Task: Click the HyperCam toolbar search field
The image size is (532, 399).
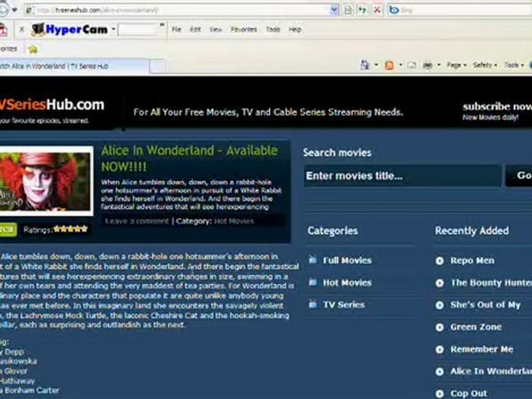Action: [137, 30]
